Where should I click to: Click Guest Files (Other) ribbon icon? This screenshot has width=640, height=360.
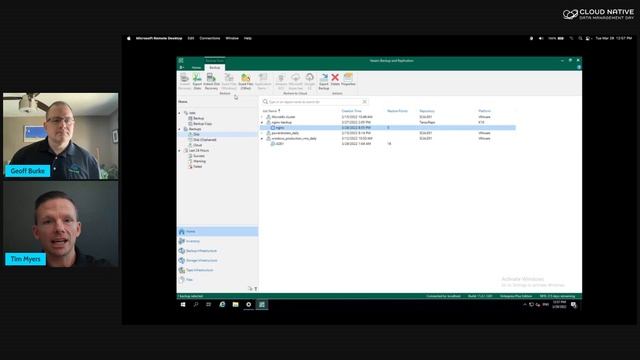point(246,81)
